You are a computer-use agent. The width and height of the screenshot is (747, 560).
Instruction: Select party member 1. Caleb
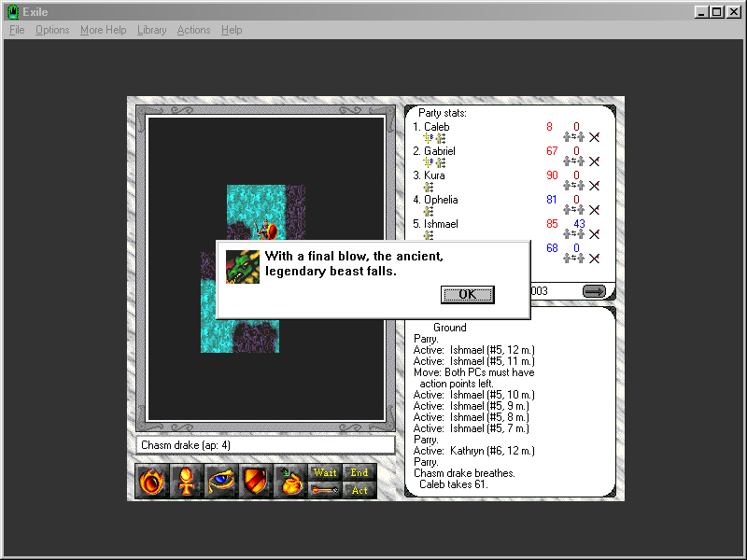(x=431, y=127)
